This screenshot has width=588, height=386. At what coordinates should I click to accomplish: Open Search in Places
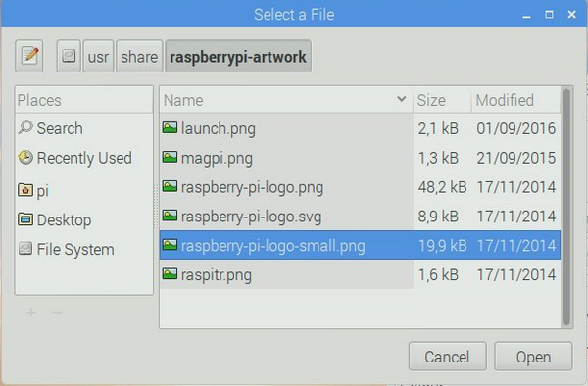tap(84, 128)
